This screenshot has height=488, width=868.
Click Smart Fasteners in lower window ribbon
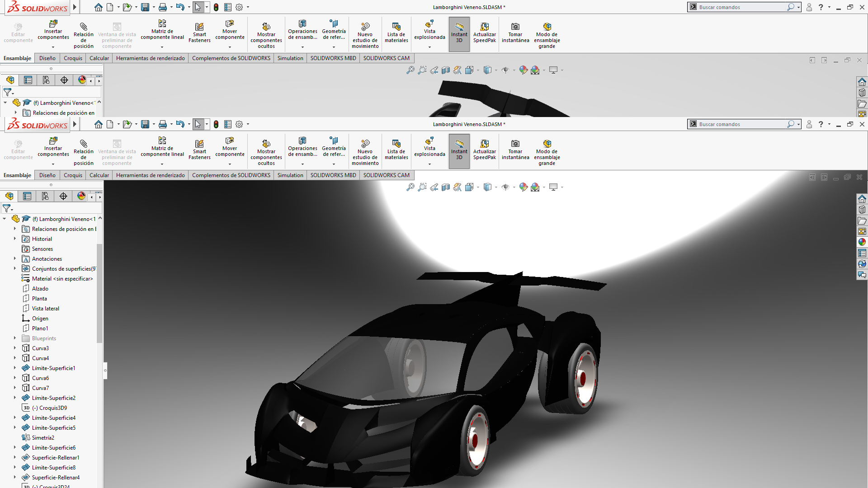point(199,150)
